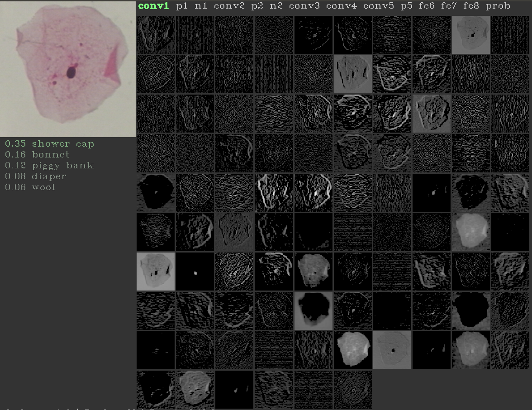
Task: Select the conv1 layer tab
Action: click(154, 6)
